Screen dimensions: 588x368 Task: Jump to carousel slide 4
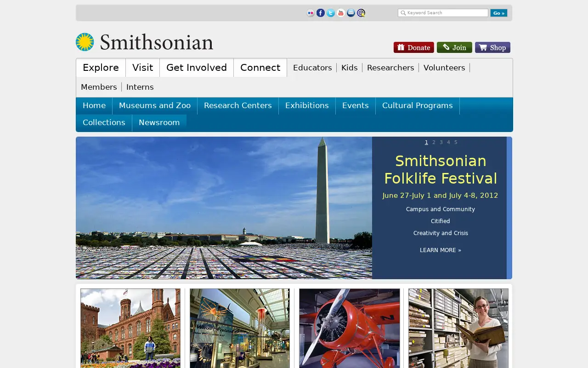pyautogui.click(x=448, y=142)
